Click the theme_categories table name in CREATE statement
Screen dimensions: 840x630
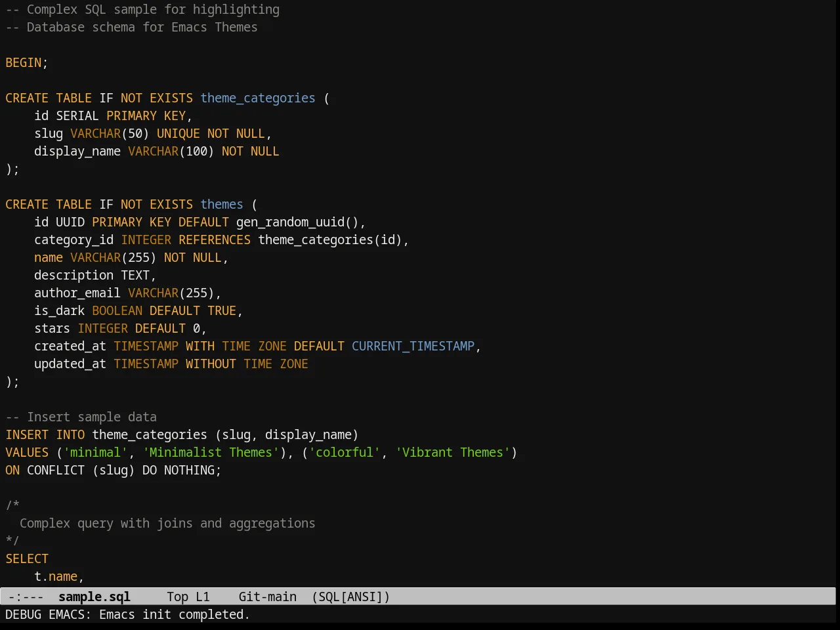tap(258, 98)
